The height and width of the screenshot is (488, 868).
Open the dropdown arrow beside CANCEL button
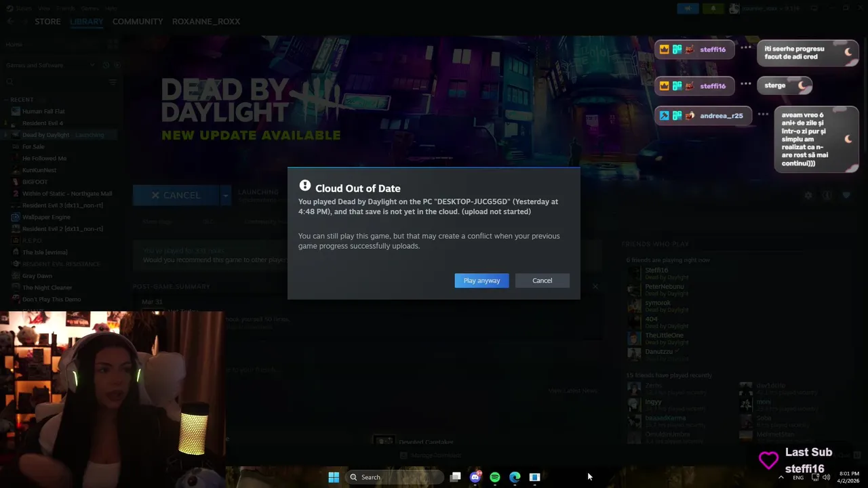click(x=225, y=195)
